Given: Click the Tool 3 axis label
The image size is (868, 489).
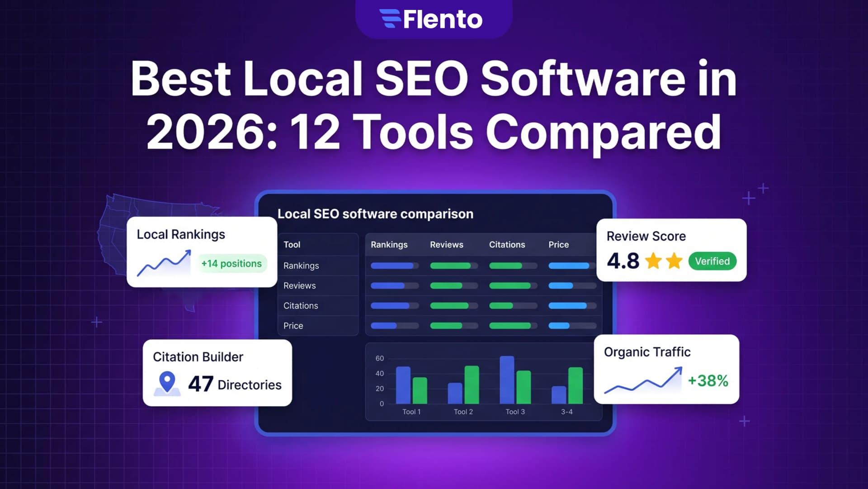Looking at the screenshot, I should click(515, 412).
